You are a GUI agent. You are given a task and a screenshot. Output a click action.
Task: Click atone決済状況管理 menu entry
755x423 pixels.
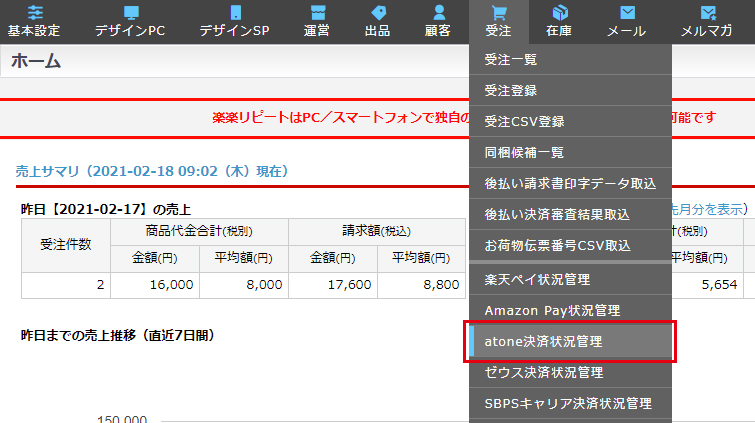[570, 342]
